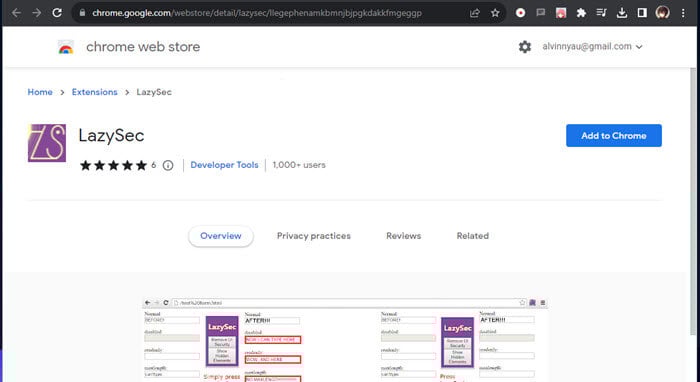Screen dimensions: 700x382
Task: Open the Reviews tab
Action: 404,236
